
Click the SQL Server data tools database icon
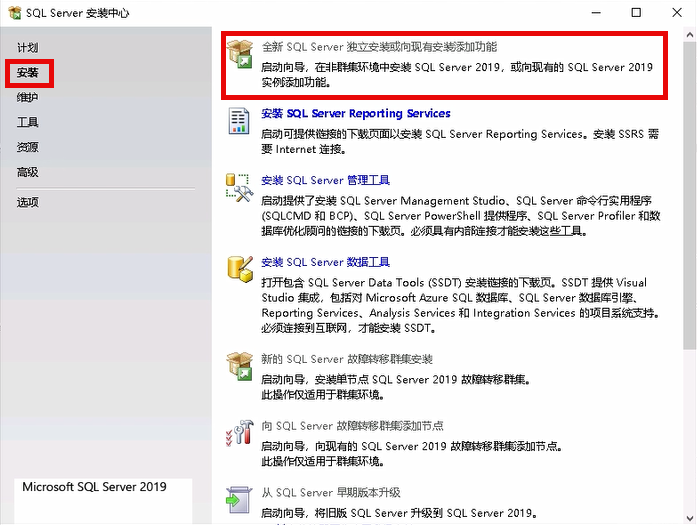240,270
